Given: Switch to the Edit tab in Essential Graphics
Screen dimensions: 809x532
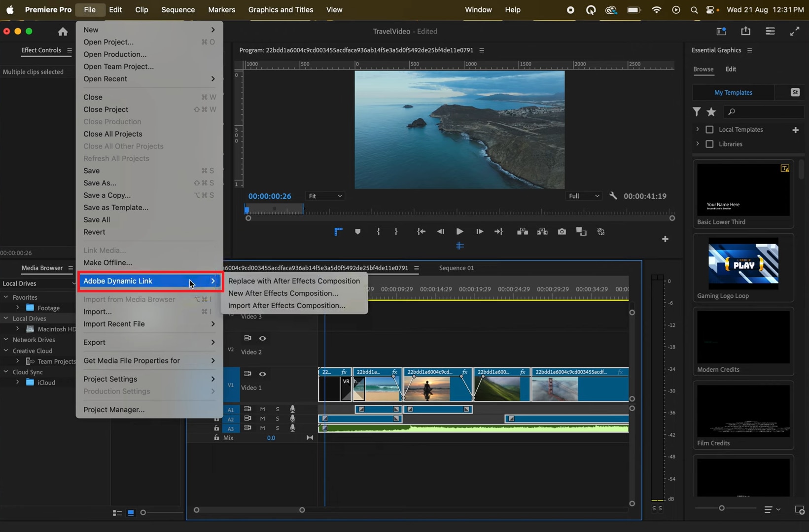Looking at the screenshot, I should [731, 69].
